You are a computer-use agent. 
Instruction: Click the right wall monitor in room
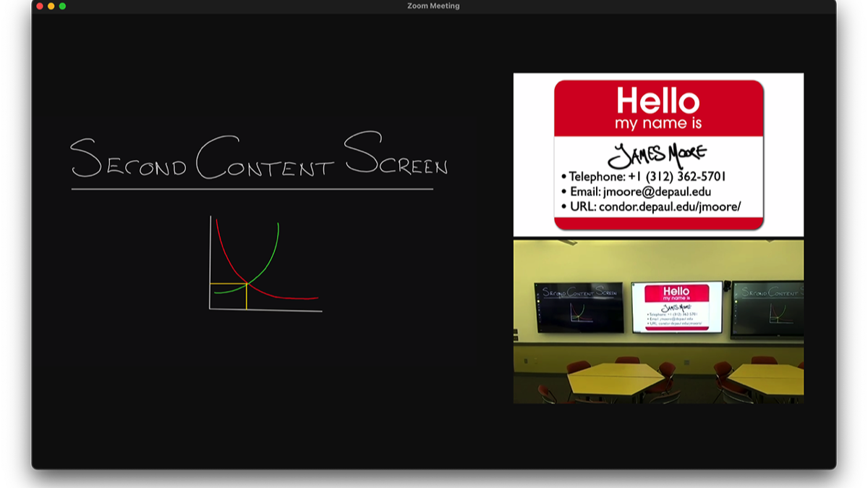[x=768, y=309]
